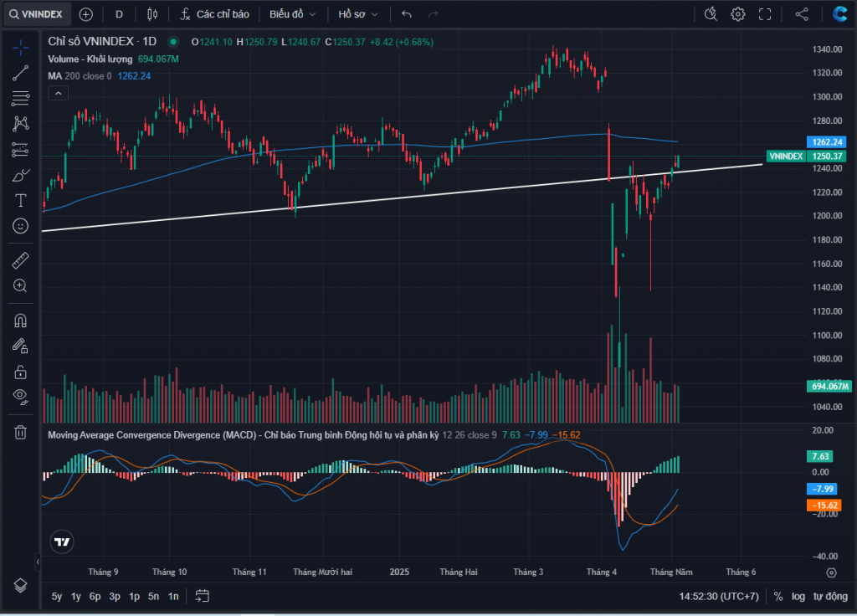Enter fullscreen mode
This screenshot has height=616, width=857.
click(765, 14)
